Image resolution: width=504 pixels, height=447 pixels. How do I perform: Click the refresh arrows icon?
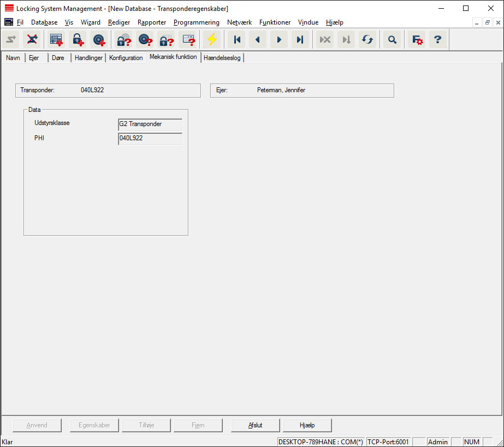[367, 40]
